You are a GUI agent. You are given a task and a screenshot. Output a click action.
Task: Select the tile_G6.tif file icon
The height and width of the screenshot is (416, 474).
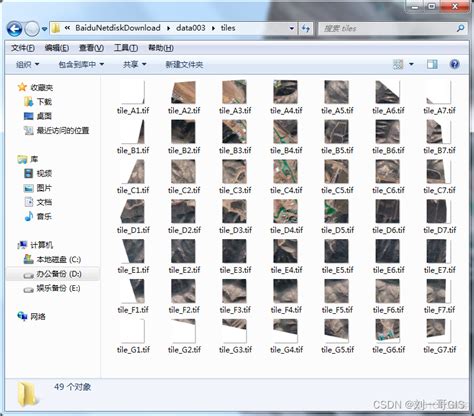tap(388, 331)
